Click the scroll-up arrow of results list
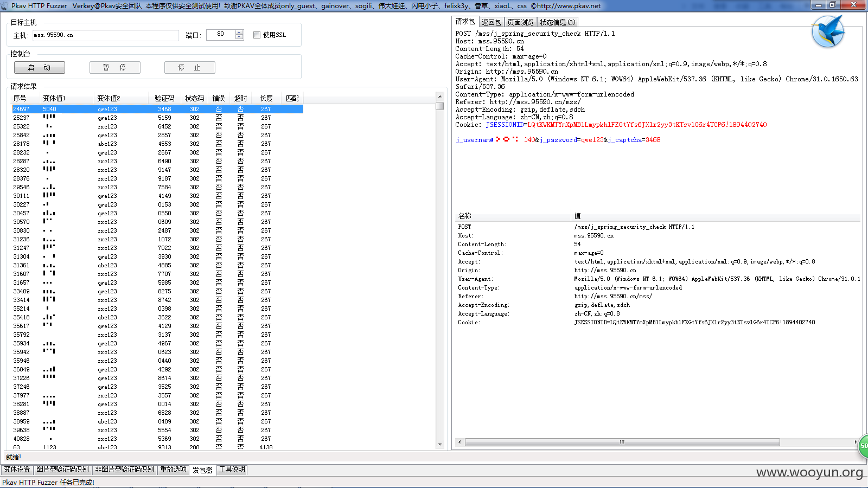Image resolution: width=868 pixels, height=488 pixels. coord(440,97)
